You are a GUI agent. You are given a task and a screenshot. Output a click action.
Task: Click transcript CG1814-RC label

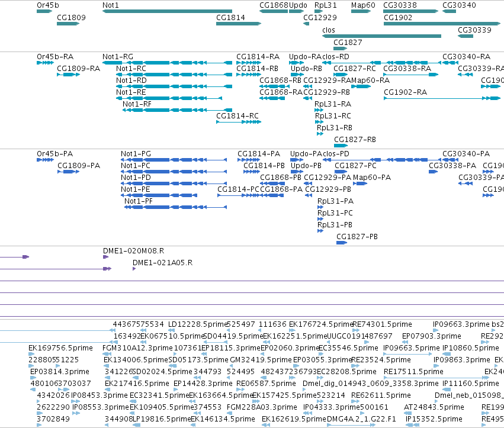pyautogui.click(x=237, y=115)
